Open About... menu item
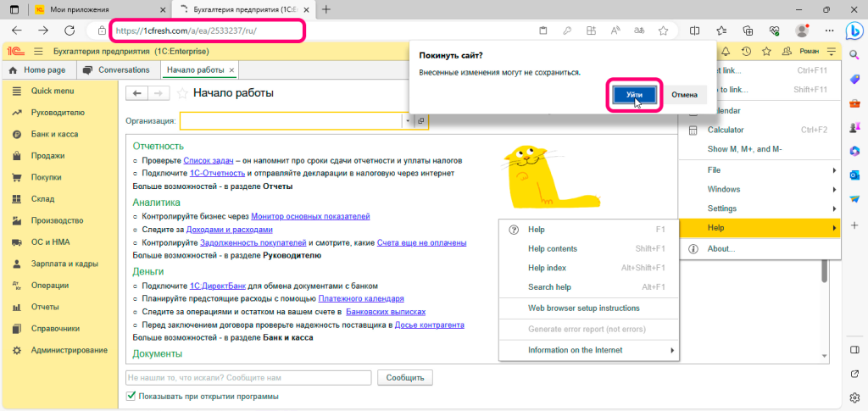This screenshot has height=411, width=868. click(759, 249)
